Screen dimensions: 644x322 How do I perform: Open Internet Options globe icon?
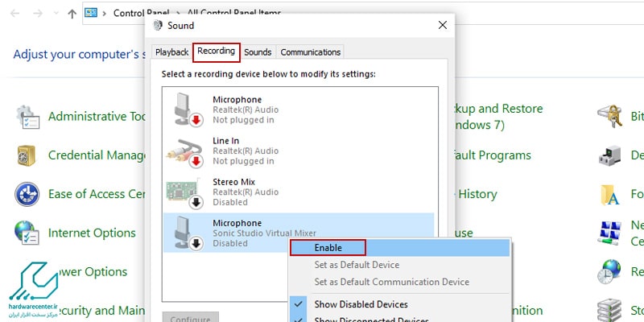pos(27,233)
